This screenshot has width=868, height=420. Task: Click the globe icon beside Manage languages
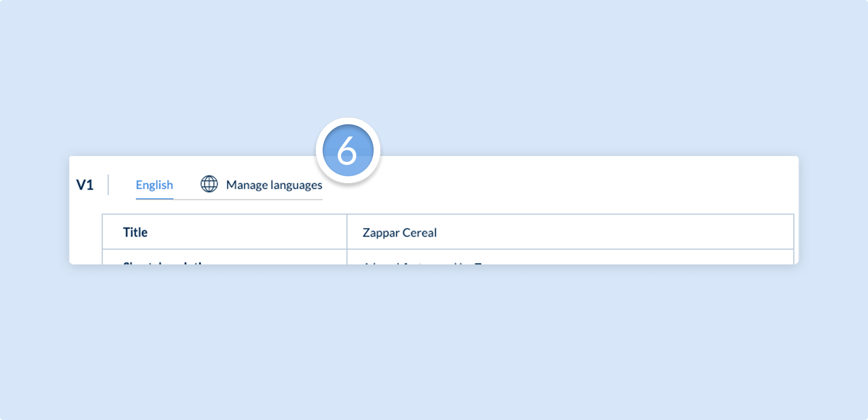[209, 184]
